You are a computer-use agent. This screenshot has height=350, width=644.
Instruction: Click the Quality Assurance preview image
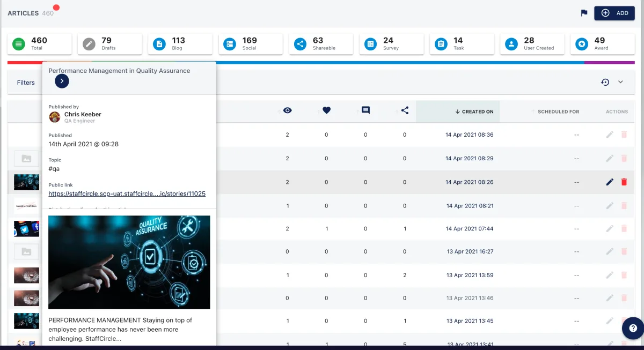129,262
